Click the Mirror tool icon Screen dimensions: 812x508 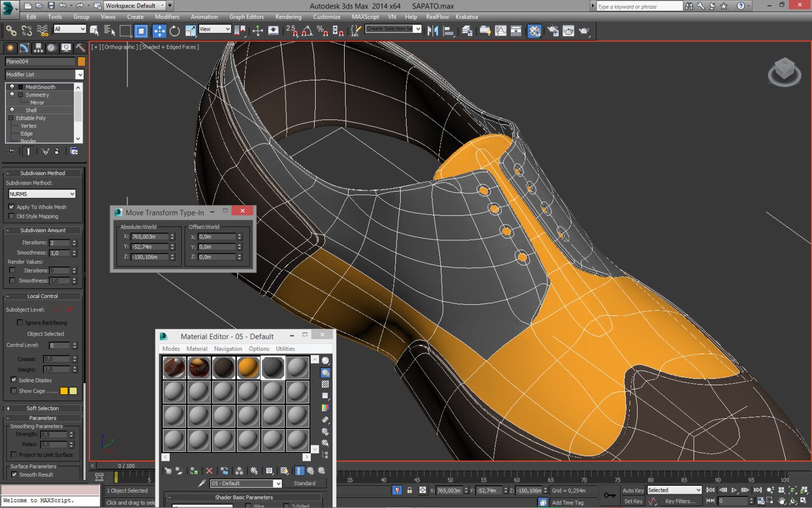point(432,31)
